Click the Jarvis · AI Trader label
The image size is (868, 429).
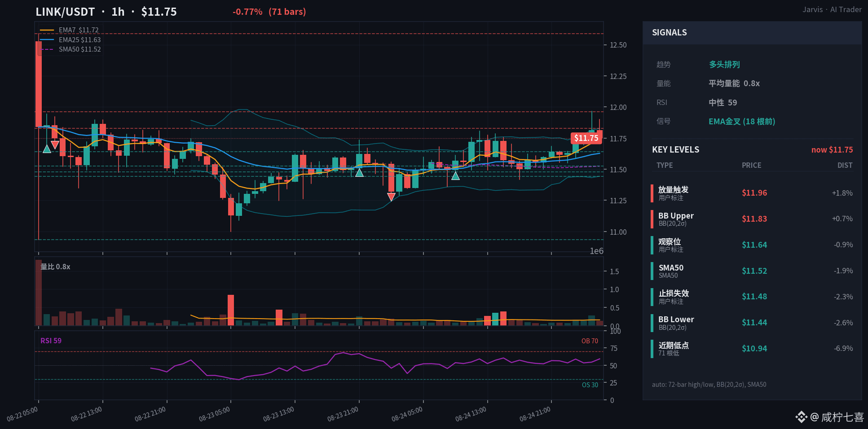(x=832, y=9)
